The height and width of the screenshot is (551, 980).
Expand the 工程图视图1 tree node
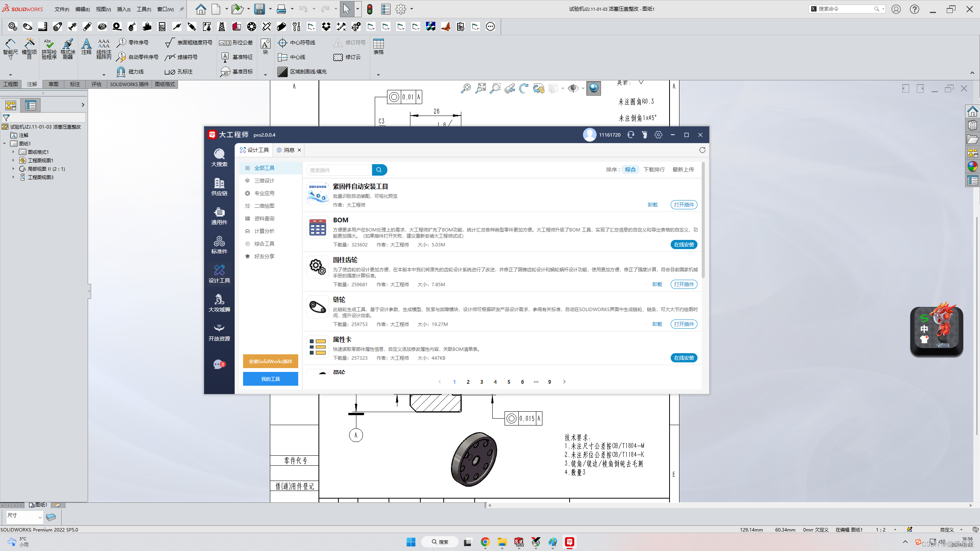[x=13, y=160]
